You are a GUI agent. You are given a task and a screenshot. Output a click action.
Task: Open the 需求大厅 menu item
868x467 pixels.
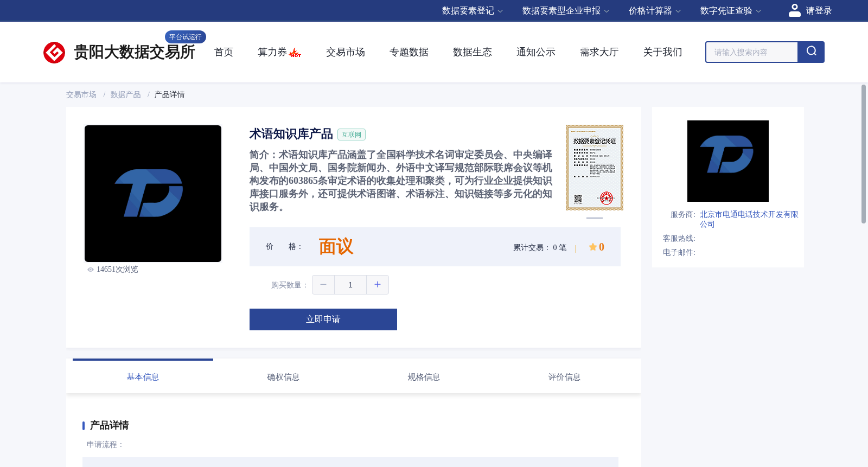pos(599,52)
